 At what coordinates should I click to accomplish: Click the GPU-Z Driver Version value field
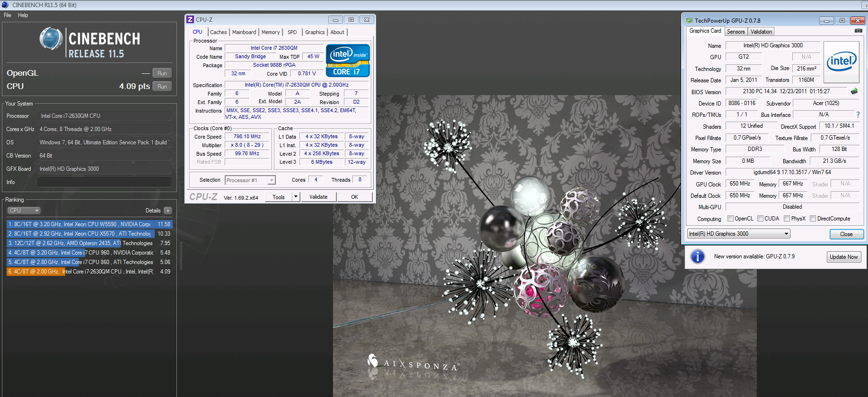pyautogui.click(x=792, y=172)
